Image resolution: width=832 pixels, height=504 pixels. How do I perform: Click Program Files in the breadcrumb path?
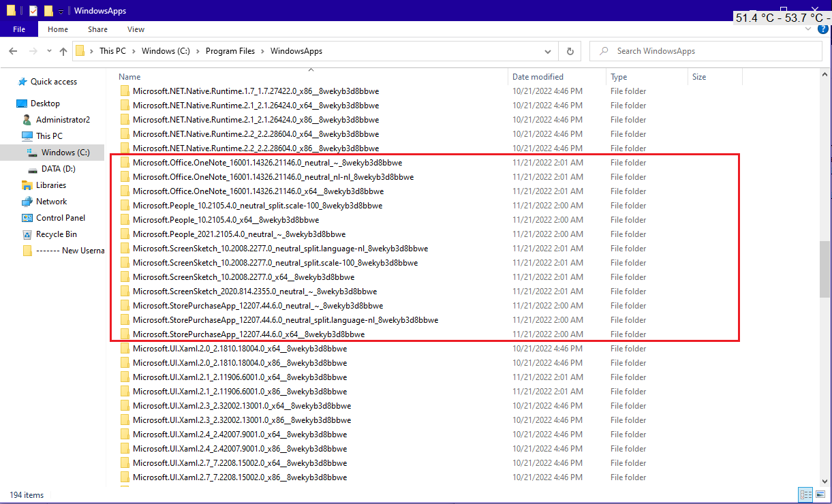point(229,51)
